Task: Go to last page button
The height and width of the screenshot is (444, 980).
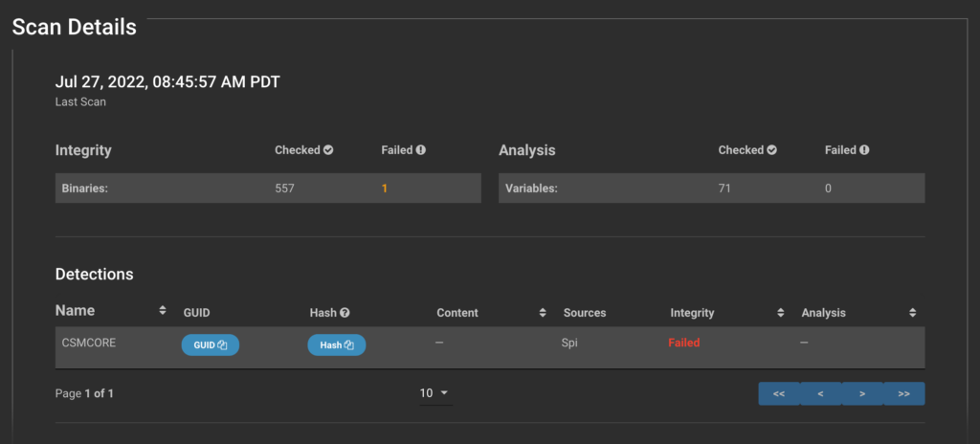Action: tap(903, 394)
